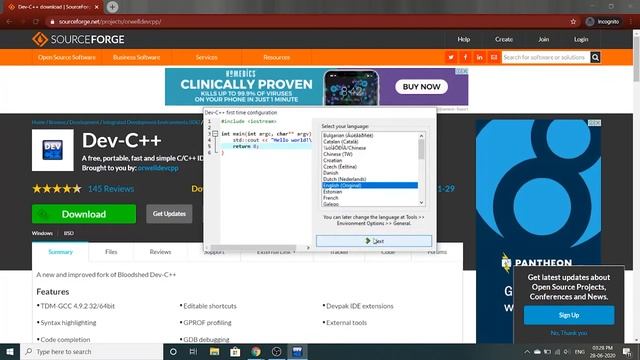Select English (Original) language
Viewport: 640px width, 360px height.
[370, 185]
